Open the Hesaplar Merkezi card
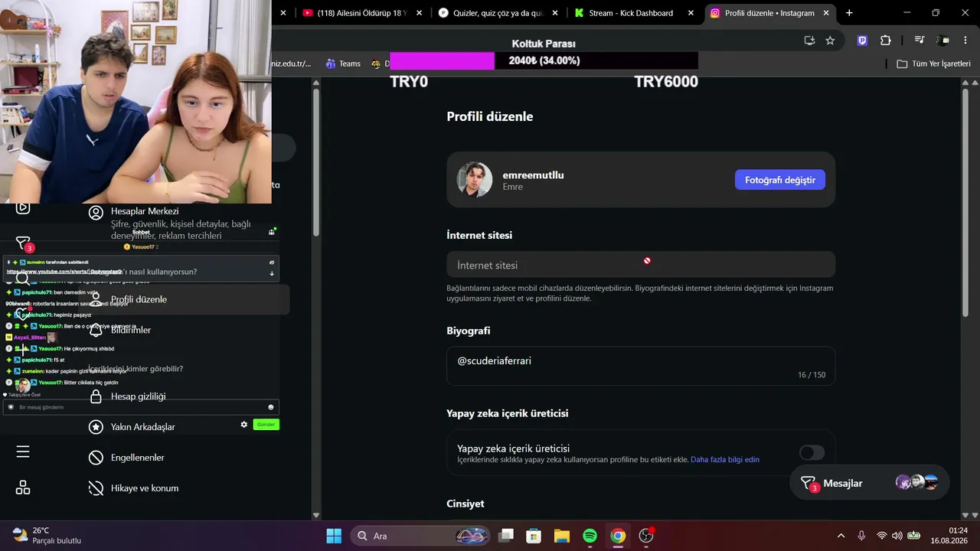This screenshot has width=980, height=551. [184, 223]
